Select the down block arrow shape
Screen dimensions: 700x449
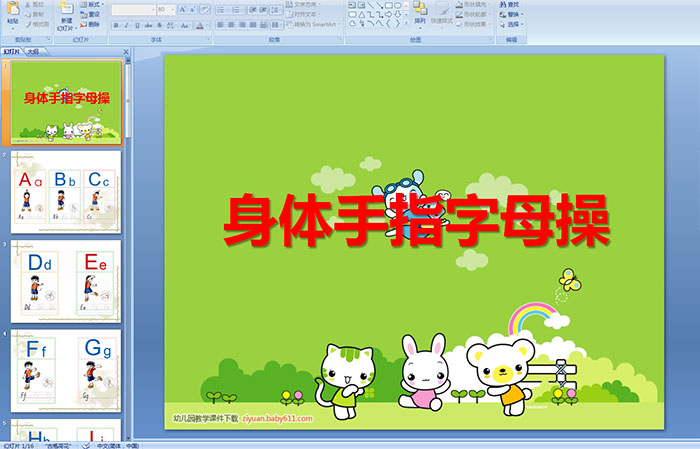tap(398, 15)
